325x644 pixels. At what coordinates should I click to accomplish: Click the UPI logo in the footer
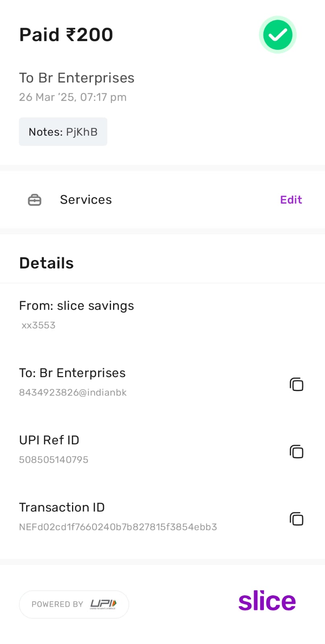point(103,604)
